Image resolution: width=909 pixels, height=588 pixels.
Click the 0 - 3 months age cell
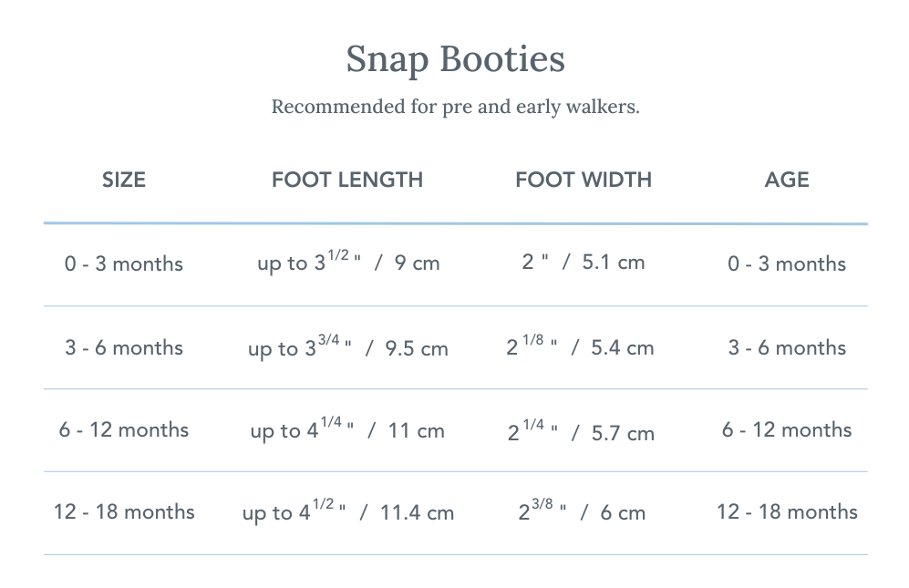pos(787,264)
